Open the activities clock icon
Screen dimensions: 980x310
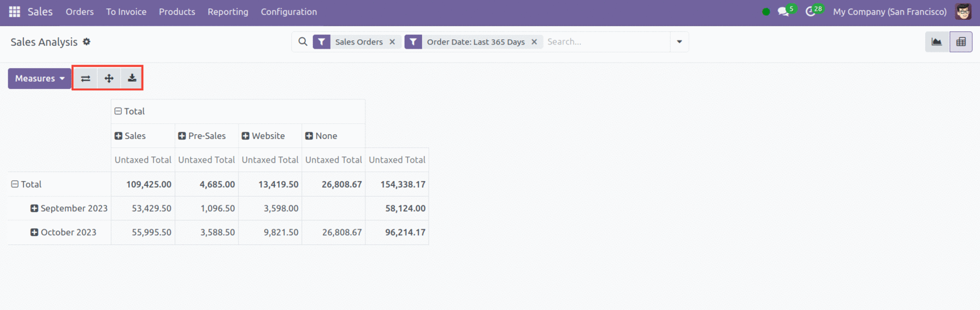coord(810,12)
